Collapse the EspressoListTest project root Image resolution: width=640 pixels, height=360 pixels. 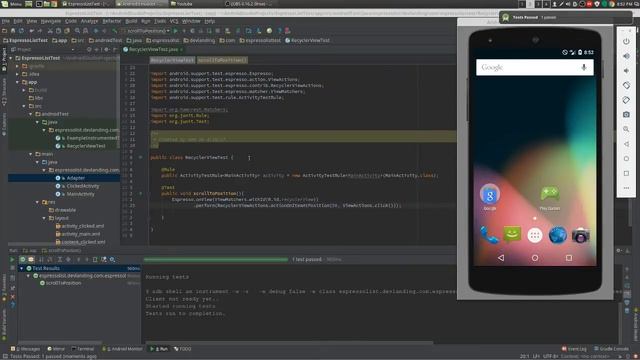[x=11, y=58]
